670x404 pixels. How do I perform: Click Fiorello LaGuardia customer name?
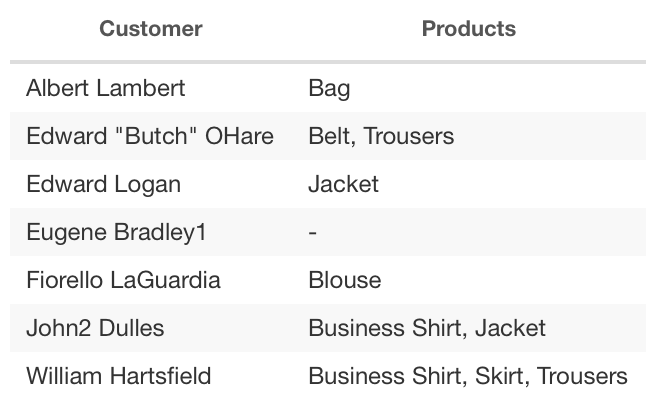tap(123, 280)
